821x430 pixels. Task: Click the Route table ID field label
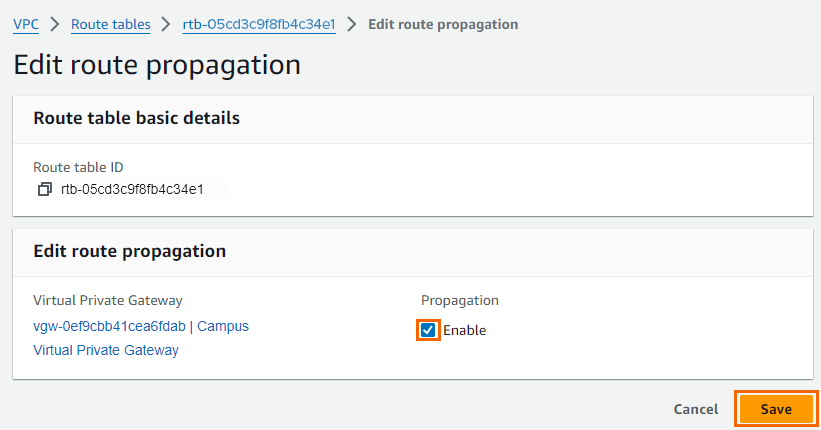78,167
